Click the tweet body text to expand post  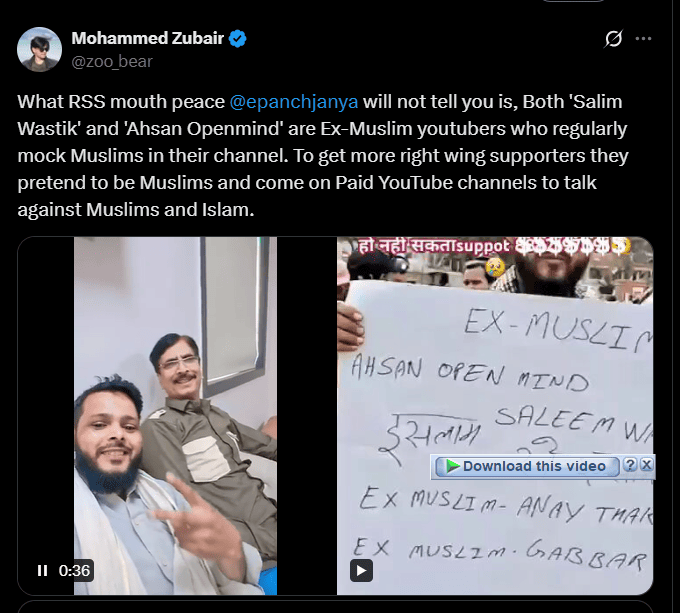coord(322,156)
